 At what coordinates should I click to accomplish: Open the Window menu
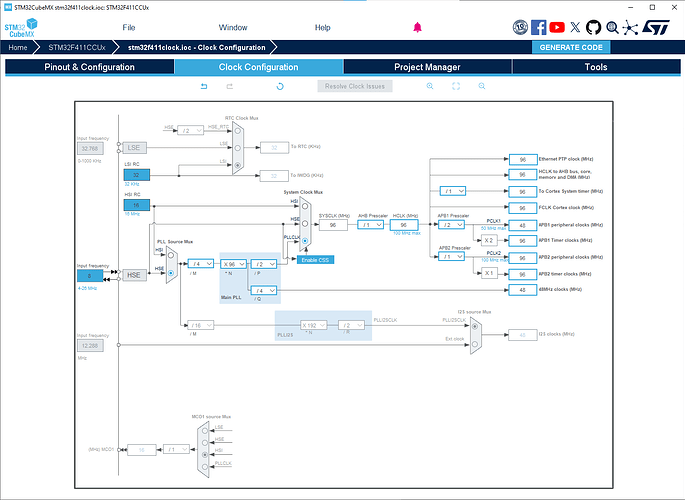coord(233,28)
